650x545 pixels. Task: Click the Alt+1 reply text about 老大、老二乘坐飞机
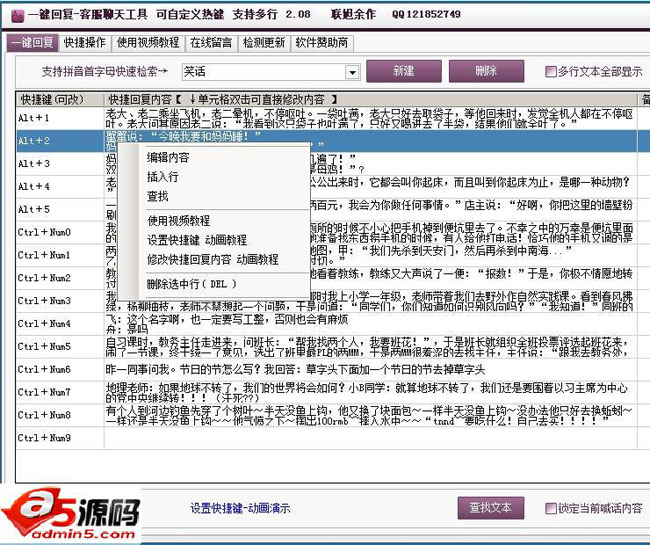pyautogui.click(x=370, y=118)
